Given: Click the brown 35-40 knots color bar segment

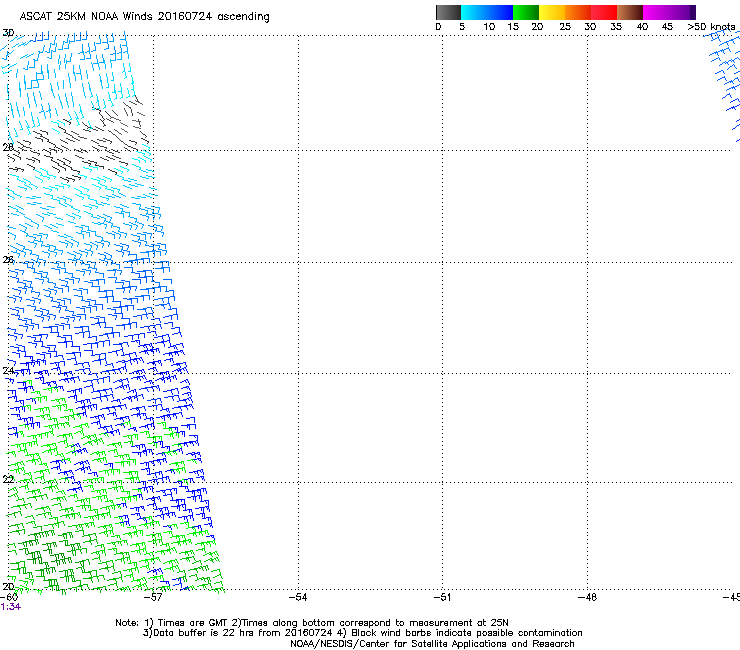Looking at the screenshot, I should click(x=630, y=12).
